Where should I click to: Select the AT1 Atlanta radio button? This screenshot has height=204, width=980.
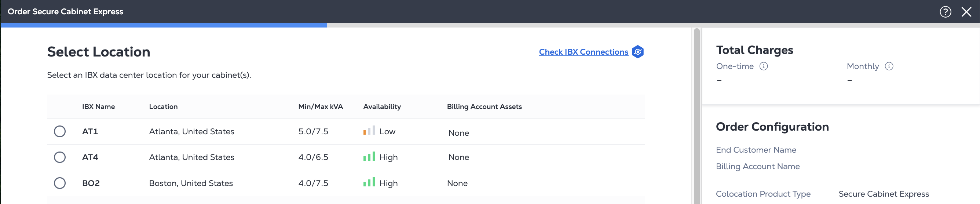[60, 131]
